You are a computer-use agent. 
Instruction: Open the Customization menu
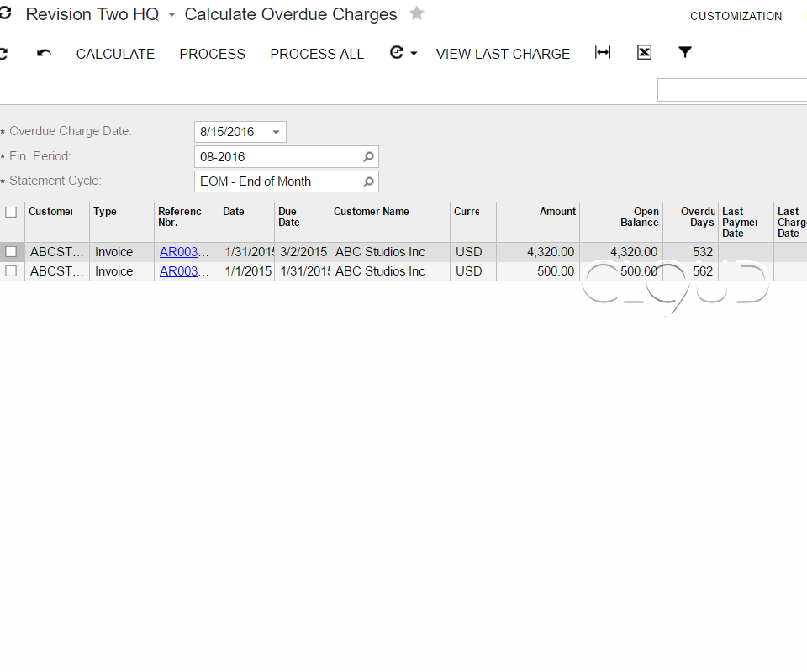pos(736,16)
